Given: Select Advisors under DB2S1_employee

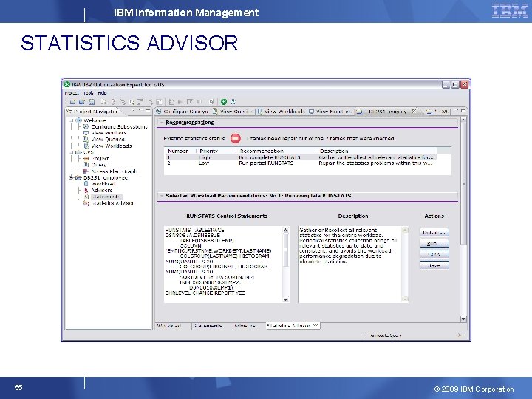Looking at the screenshot, I should 98,191.
